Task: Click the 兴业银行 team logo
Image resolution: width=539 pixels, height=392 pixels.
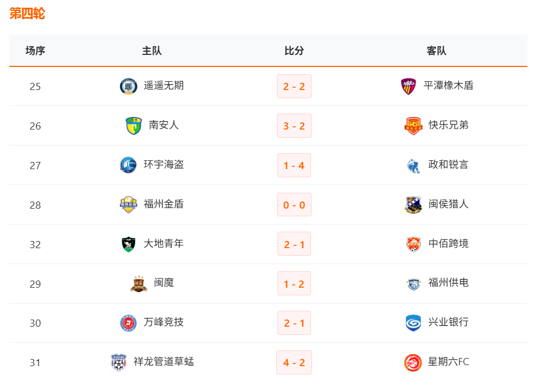Action: click(413, 323)
